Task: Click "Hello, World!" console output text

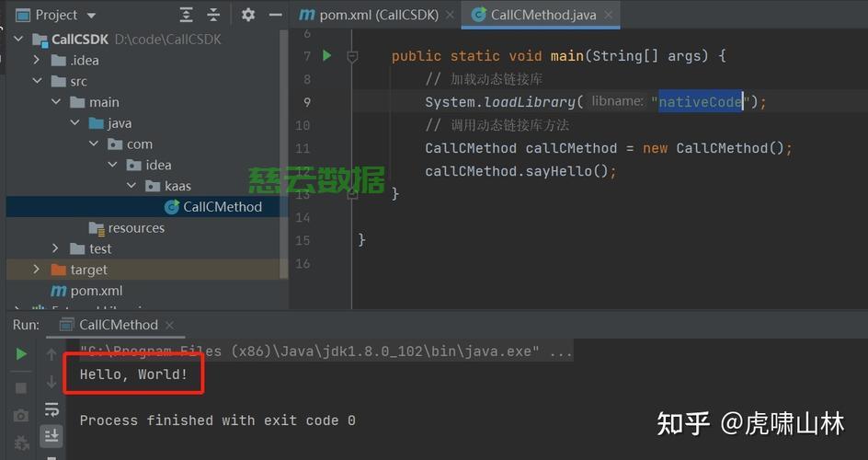Action: click(x=133, y=374)
